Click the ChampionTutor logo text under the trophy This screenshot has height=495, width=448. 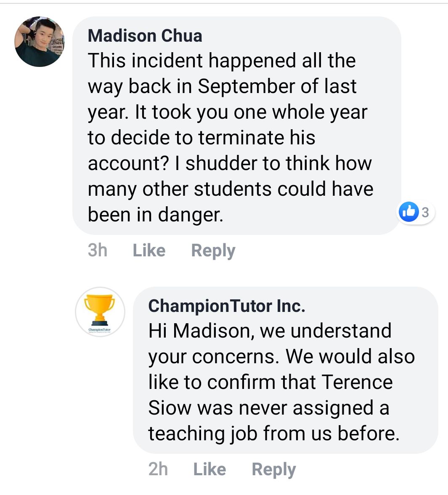100,330
